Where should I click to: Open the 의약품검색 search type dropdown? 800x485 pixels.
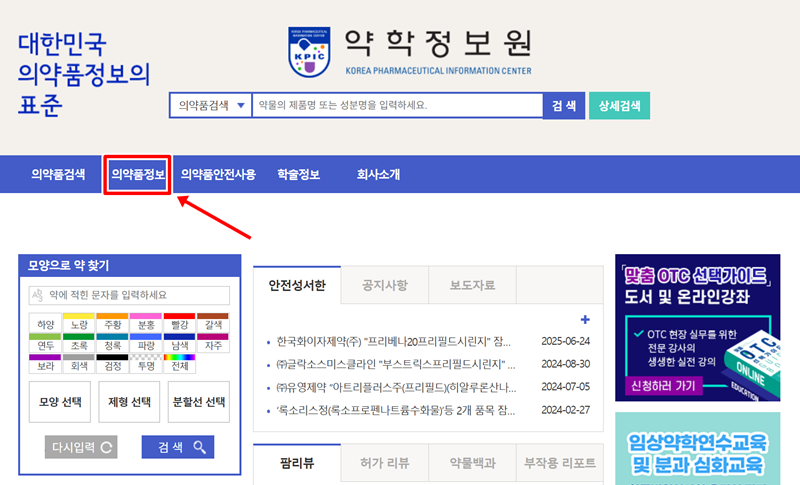pyautogui.click(x=211, y=106)
